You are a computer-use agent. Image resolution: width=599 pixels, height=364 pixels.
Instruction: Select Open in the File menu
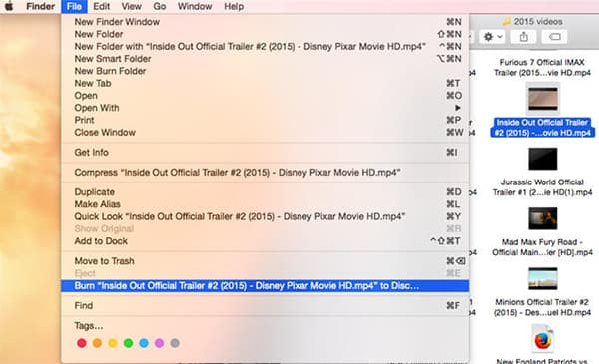(x=266, y=95)
